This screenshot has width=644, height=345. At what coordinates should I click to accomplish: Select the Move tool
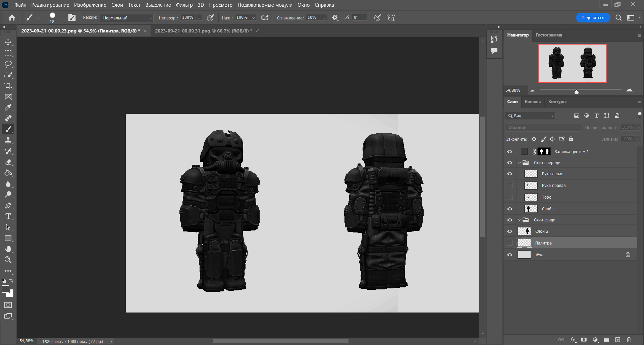(x=8, y=42)
